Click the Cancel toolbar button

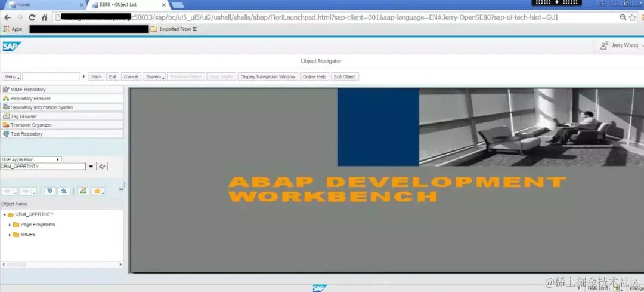pos(131,76)
